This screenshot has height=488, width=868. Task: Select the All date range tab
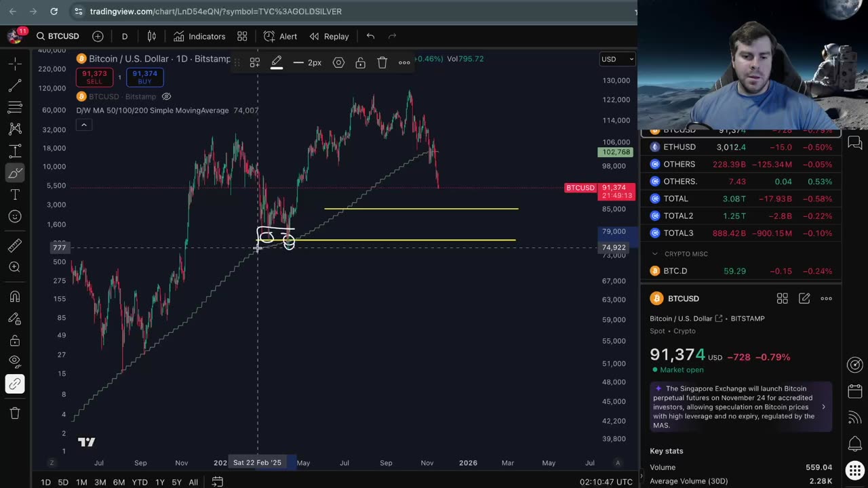pos(193,482)
